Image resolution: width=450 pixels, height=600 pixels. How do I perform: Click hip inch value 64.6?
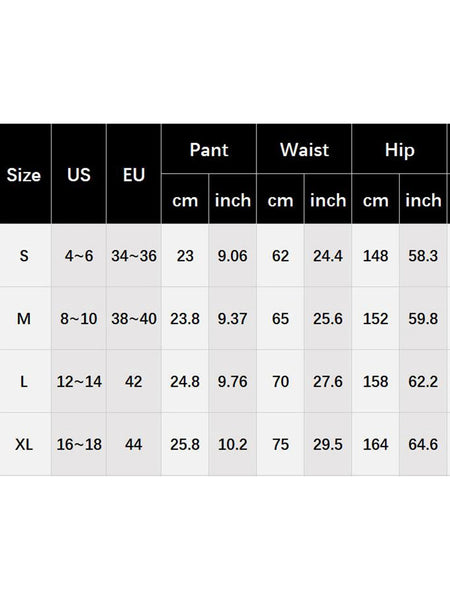point(423,444)
